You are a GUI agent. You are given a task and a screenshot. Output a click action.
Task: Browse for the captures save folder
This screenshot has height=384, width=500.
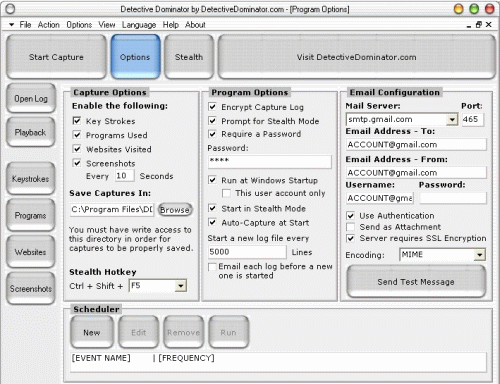coord(175,210)
